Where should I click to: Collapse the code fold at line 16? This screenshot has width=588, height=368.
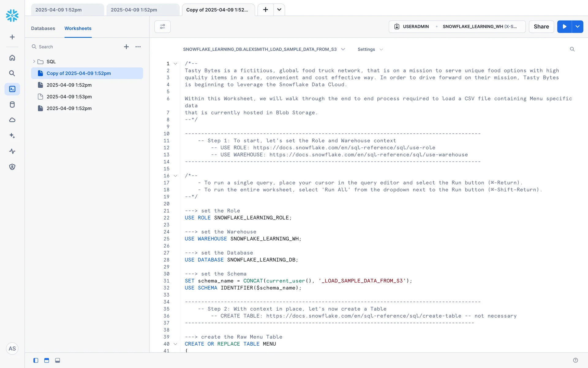pos(175,176)
